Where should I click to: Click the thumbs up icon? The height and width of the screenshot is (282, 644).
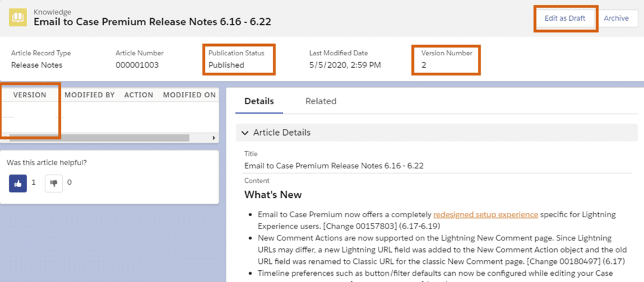click(x=18, y=183)
